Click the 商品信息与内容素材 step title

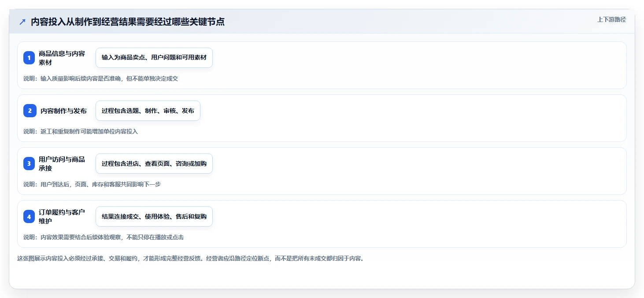[62, 58]
